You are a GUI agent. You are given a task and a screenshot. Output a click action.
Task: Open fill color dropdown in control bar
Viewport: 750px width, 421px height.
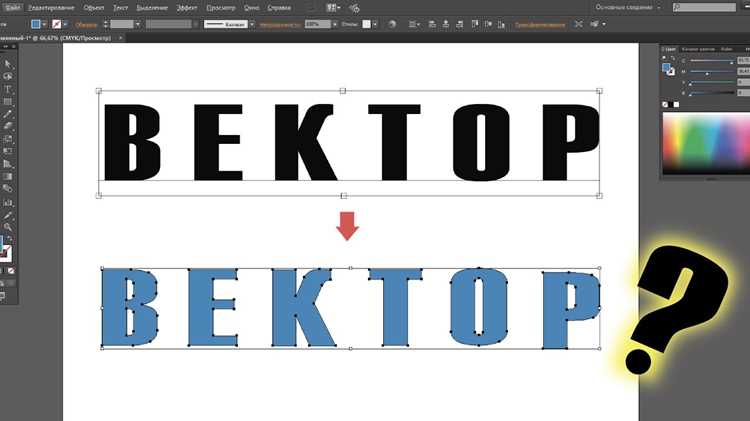point(44,24)
